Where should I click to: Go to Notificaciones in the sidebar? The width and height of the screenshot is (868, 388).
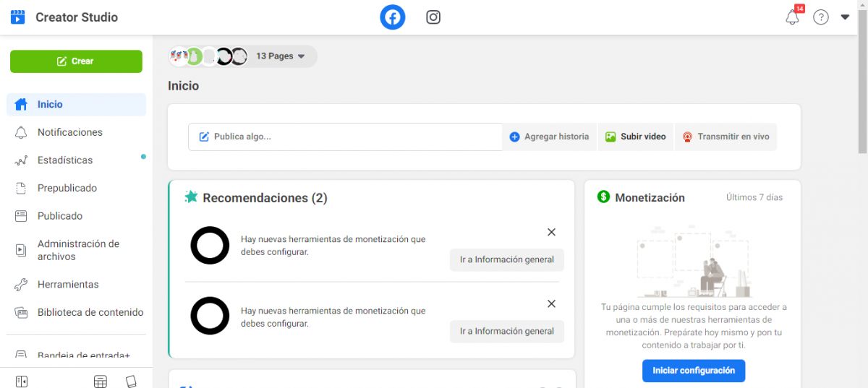click(x=70, y=132)
